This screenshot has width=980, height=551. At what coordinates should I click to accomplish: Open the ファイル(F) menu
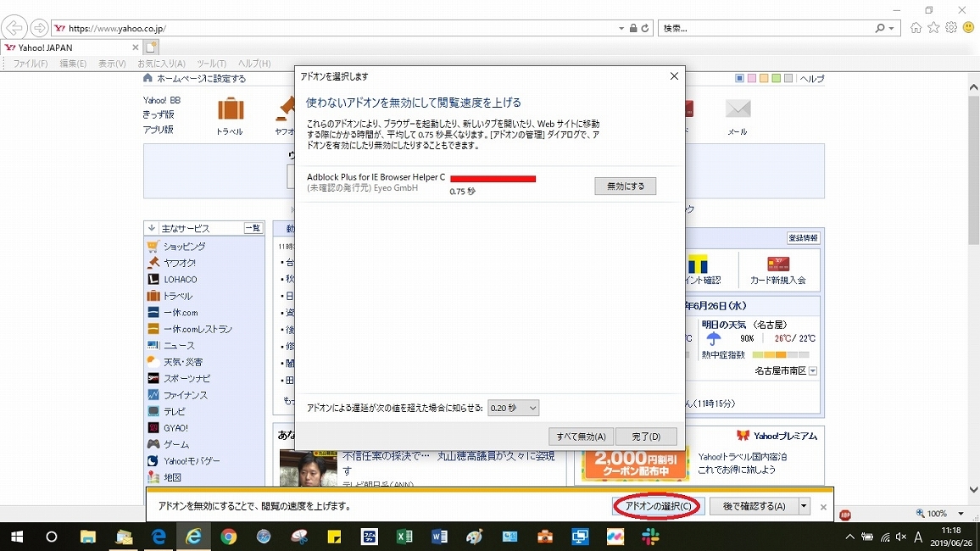(31, 64)
